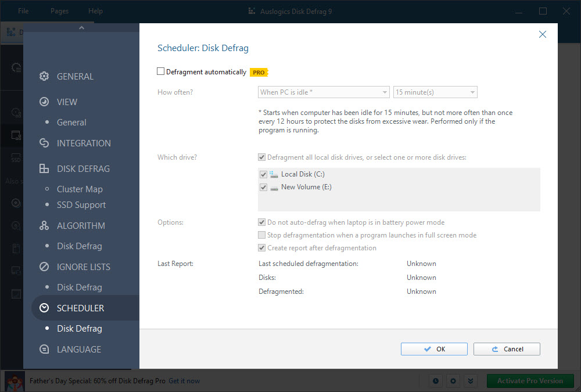Open the Pages menu

click(x=59, y=11)
